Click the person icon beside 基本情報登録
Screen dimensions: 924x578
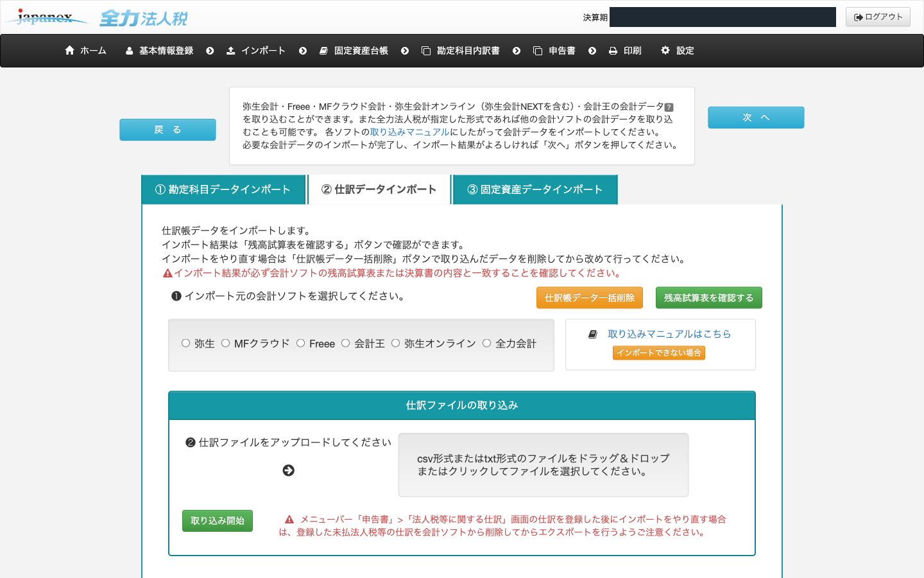(130, 51)
